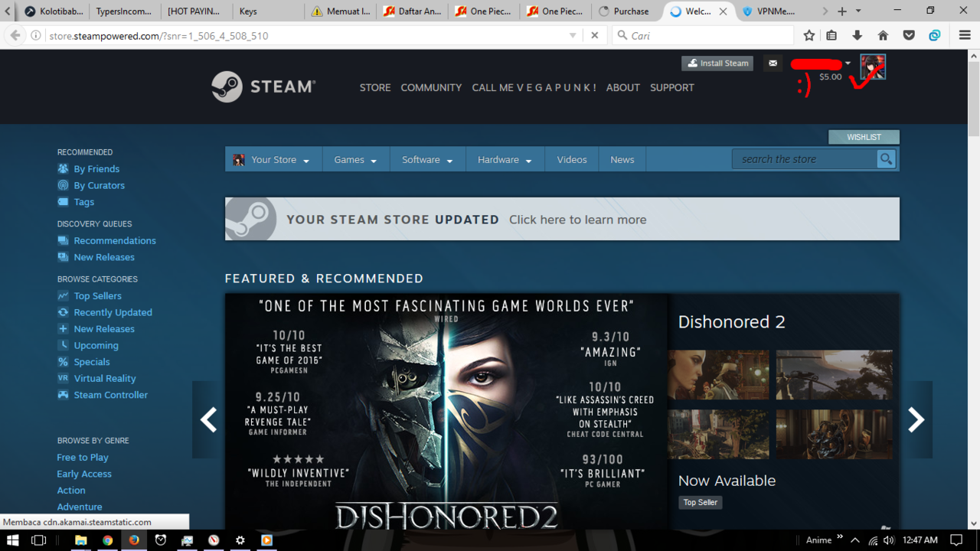Open Windows Start menu

(x=13, y=540)
